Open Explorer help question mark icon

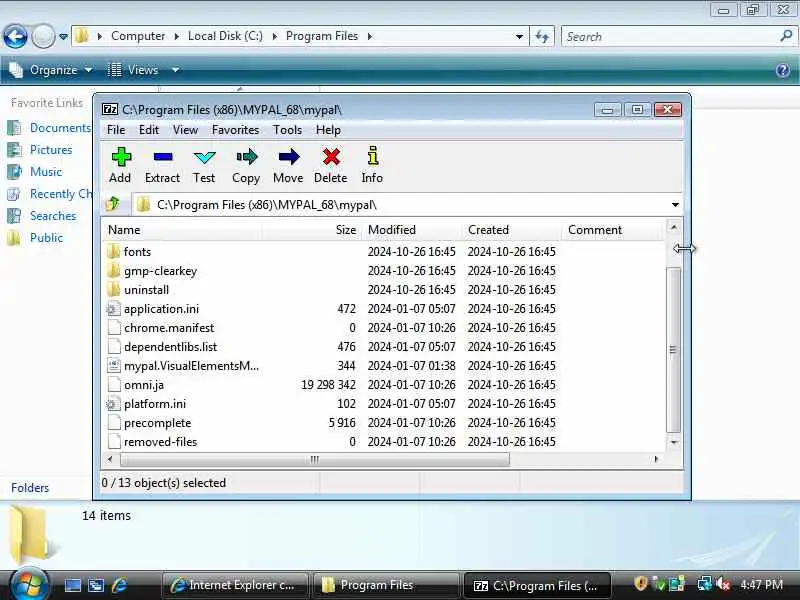click(783, 70)
